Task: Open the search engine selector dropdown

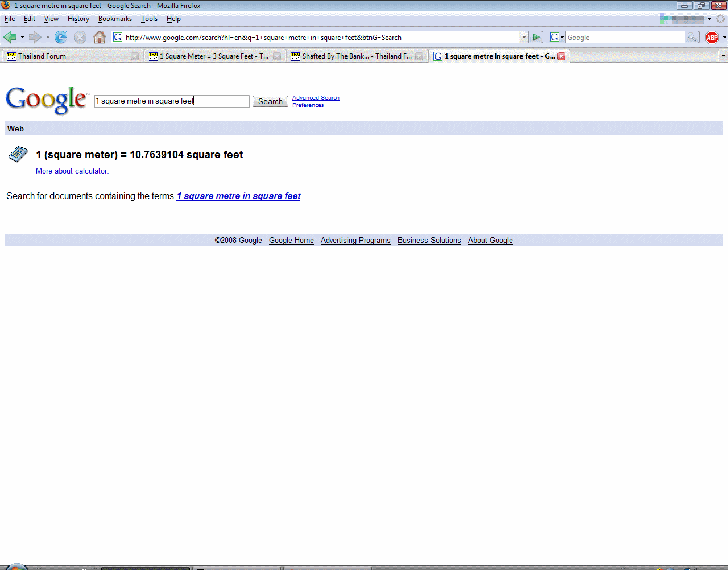Action: 557,38
